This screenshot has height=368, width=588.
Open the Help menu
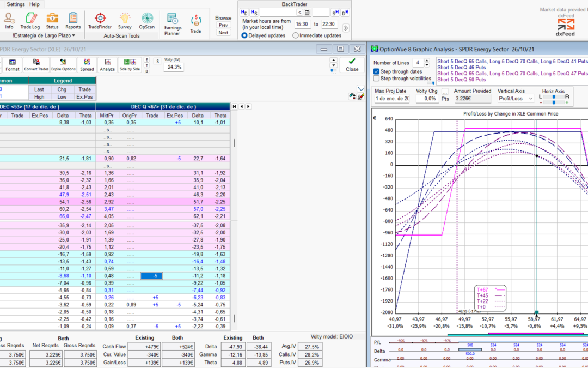34,4
